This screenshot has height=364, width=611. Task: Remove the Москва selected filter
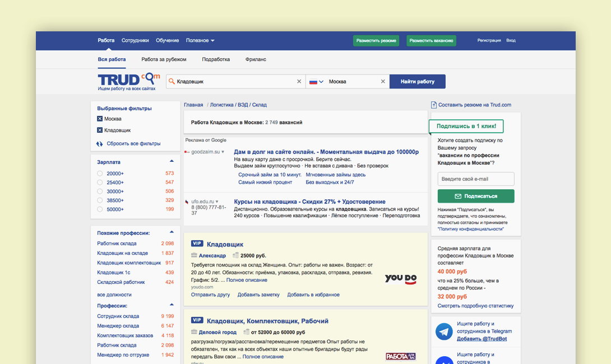pyautogui.click(x=100, y=119)
